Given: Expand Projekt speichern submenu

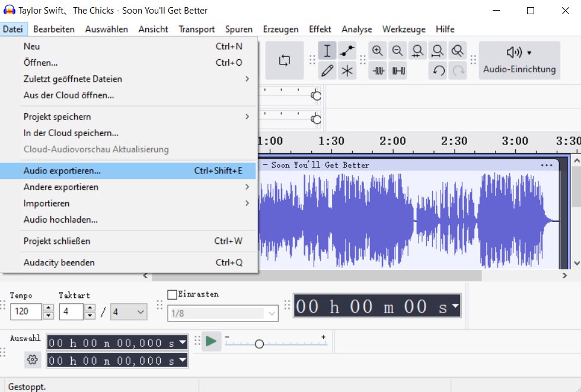Looking at the screenshot, I should (x=128, y=117).
